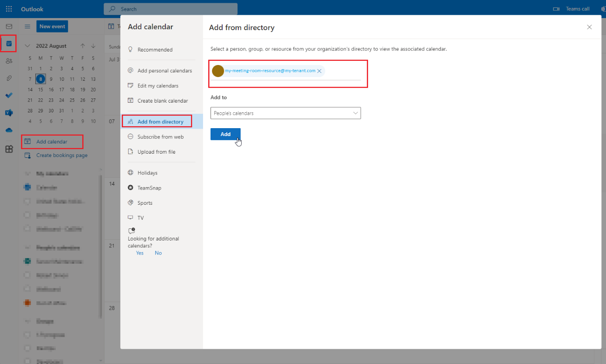The image size is (606, 364).
Task: Remove the my-meeting-room-resource recipient chip
Action: click(x=319, y=71)
